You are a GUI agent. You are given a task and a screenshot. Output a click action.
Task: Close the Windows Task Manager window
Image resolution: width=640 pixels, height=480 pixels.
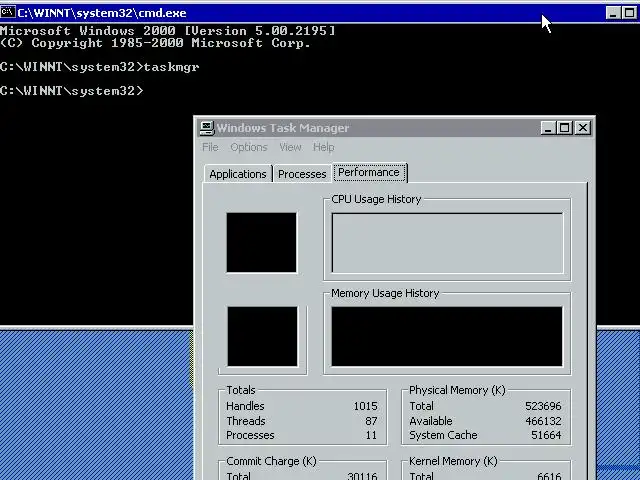583,128
